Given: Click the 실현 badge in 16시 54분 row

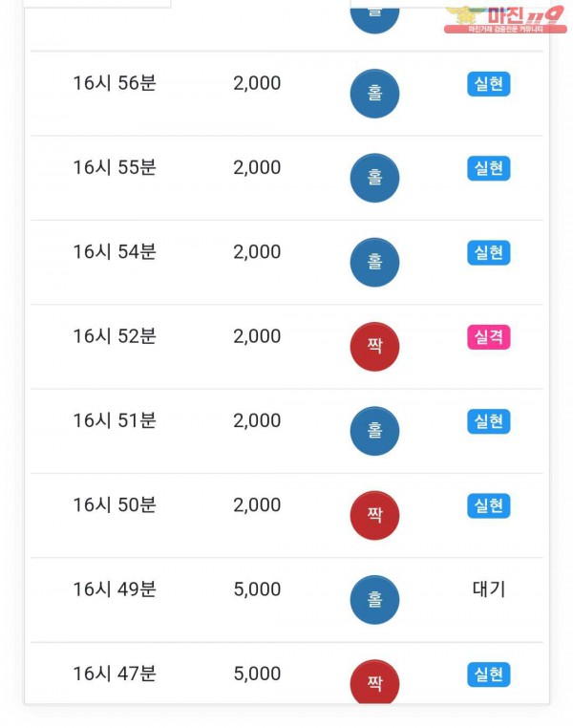Looking at the screenshot, I should point(488,252).
